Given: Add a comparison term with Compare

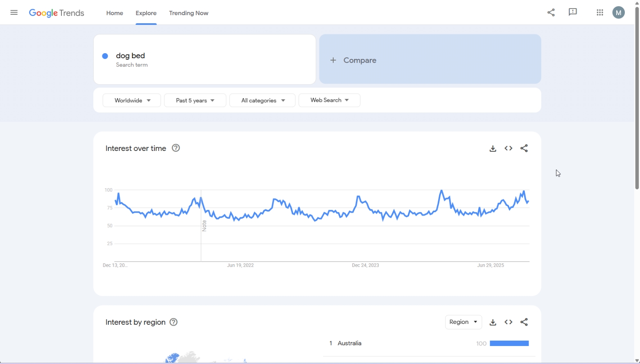Looking at the screenshot, I should click(353, 60).
